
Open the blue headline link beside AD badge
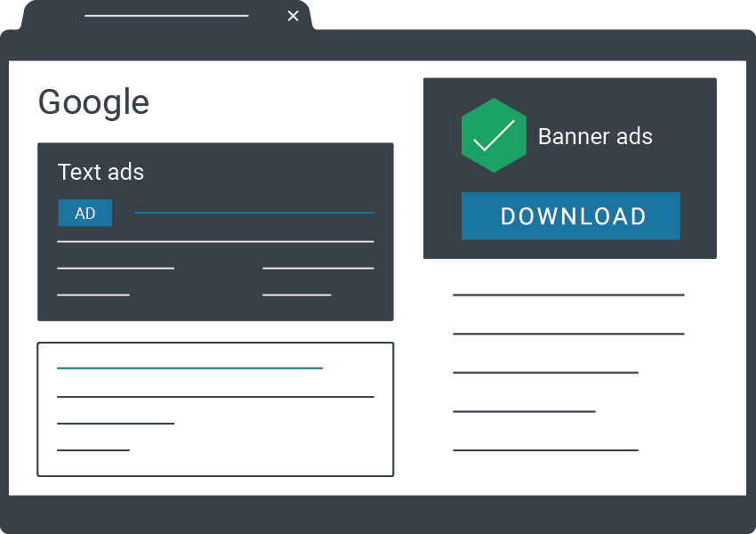(254, 212)
